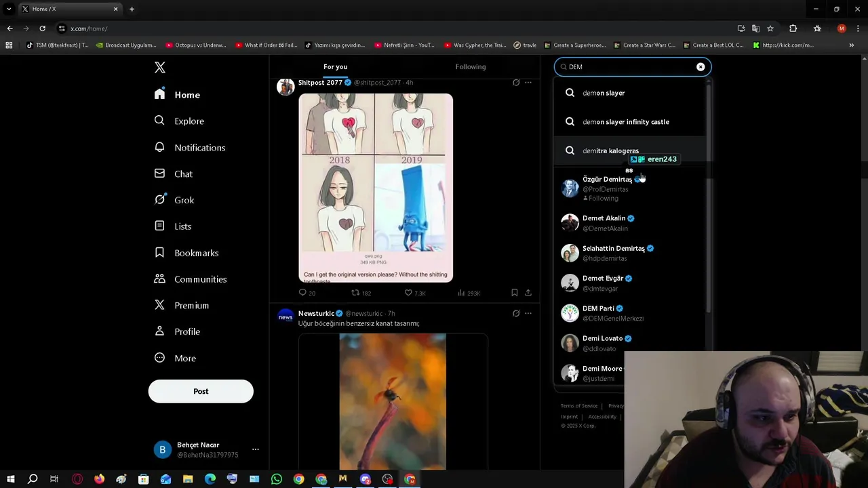This screenshot has height=488, width=868.
Task: Click the Shitpost 2077 profile avatar
Action: click(285, 87)
